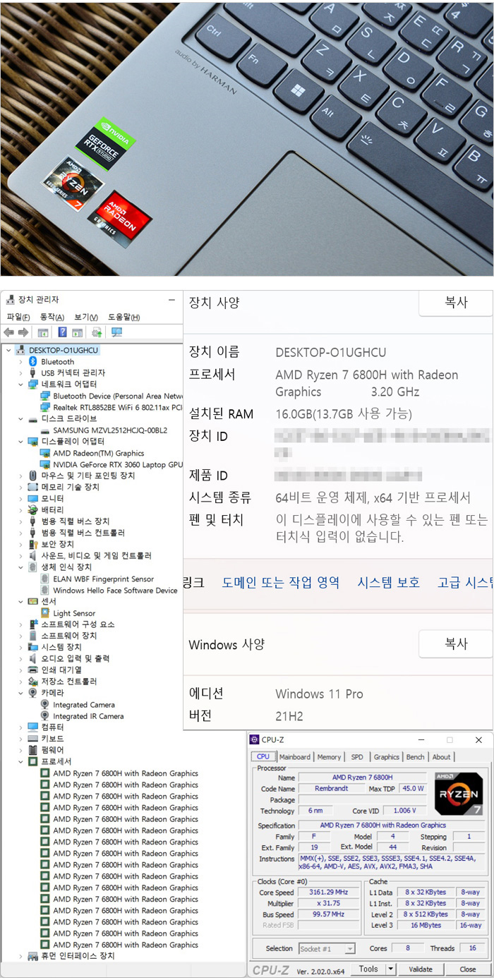This screenshot has width=494, height=980.
Task: Click the Bluetooth category icon
Action: (x=32, y=361)
